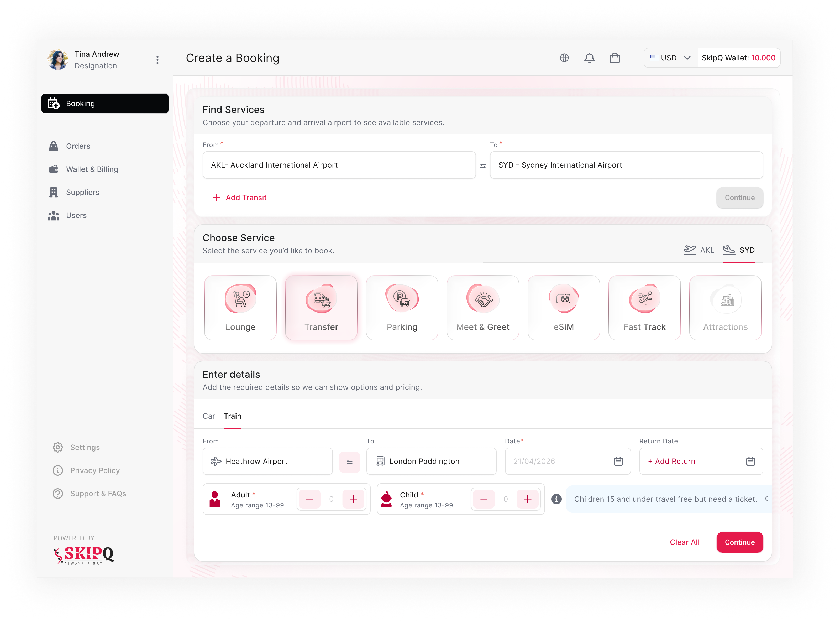Decrease Adult passenger count

309,499
